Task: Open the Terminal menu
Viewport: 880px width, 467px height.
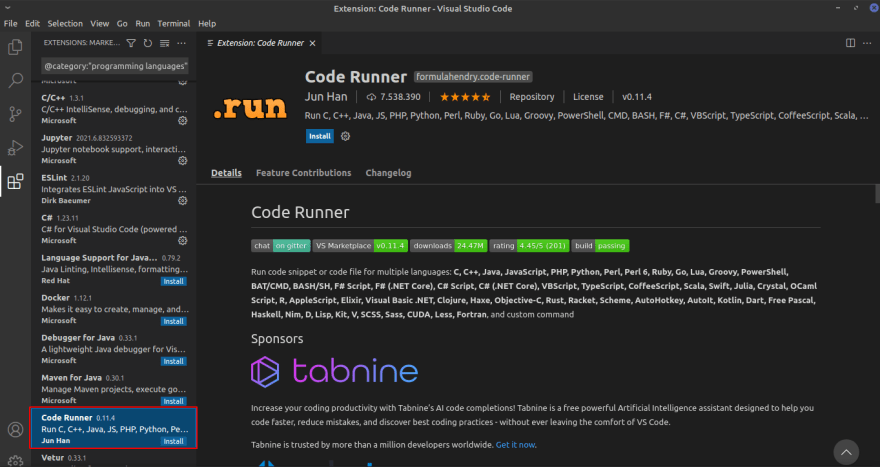Action: (x=173, y=24)
